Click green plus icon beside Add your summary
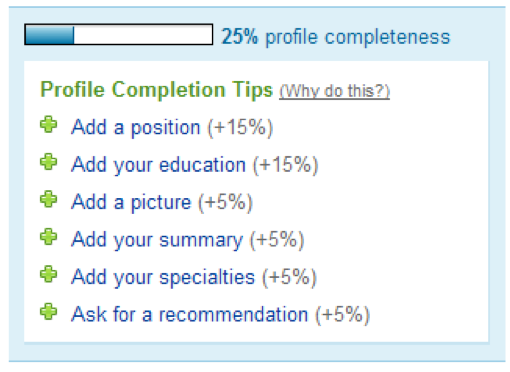The width and height of the screenshot is (510, 372). click(x=49, y=237)
